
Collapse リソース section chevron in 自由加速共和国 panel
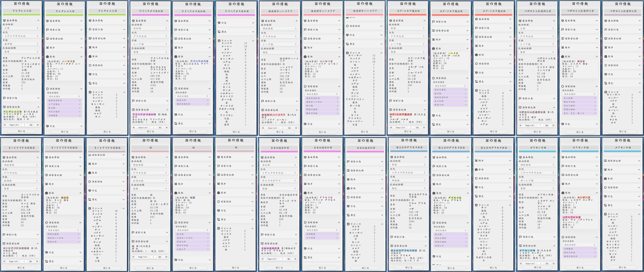[x=382, y=224]
